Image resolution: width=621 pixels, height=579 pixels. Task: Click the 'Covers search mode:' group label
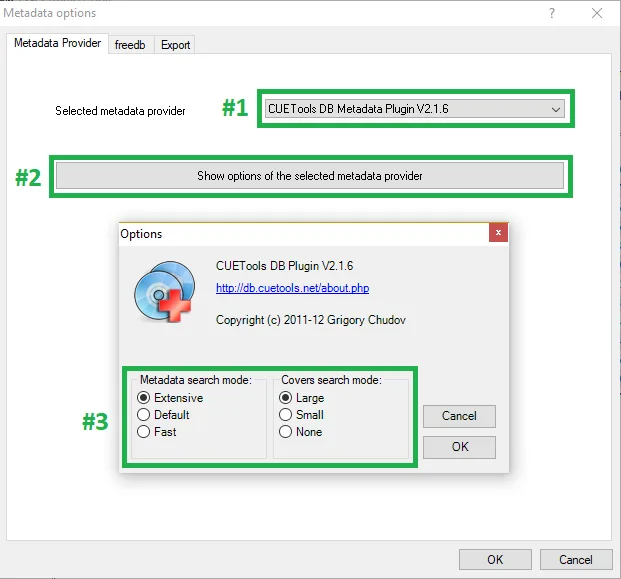click(x=331, y=380)
